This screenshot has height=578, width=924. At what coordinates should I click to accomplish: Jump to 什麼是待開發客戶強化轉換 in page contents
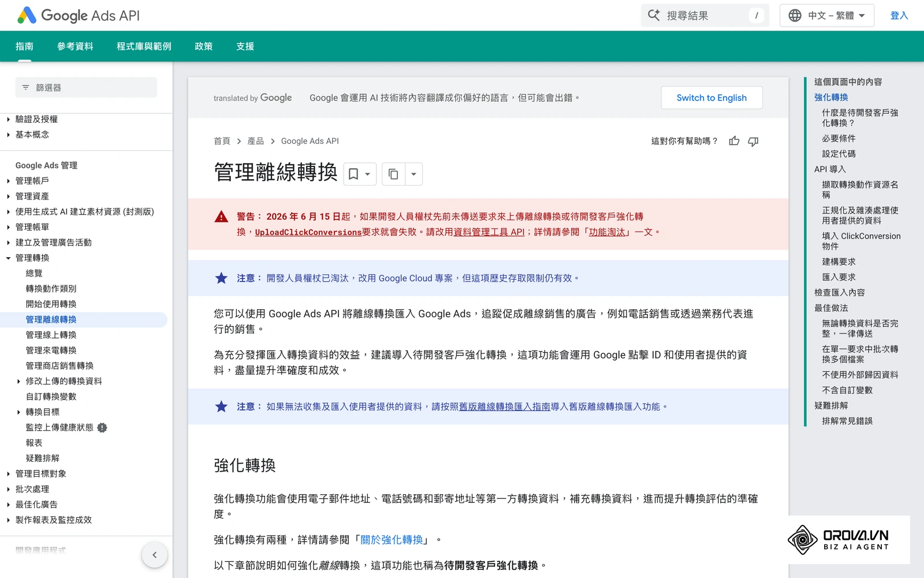click(x=860, y=118)
